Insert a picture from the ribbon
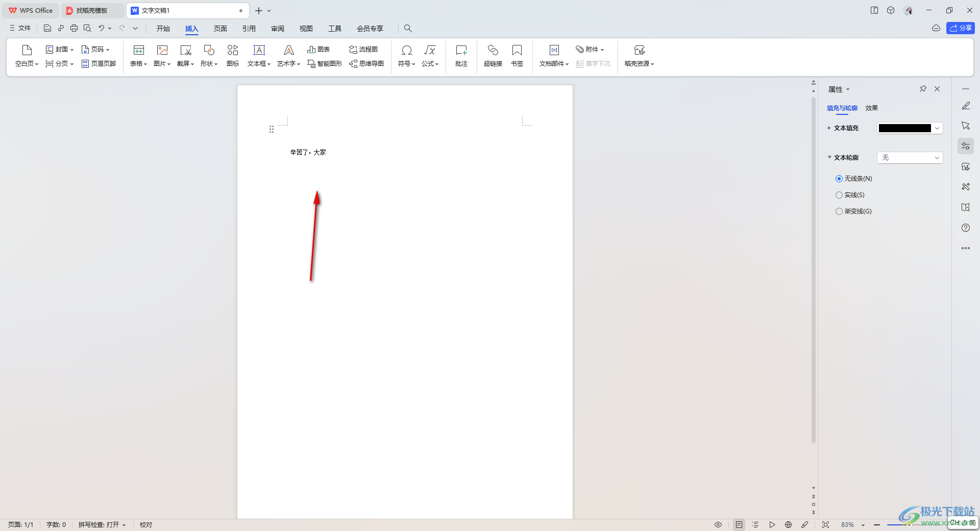Image resolution: width=980 pixels, height=531 pixels. tap(162, 56)
